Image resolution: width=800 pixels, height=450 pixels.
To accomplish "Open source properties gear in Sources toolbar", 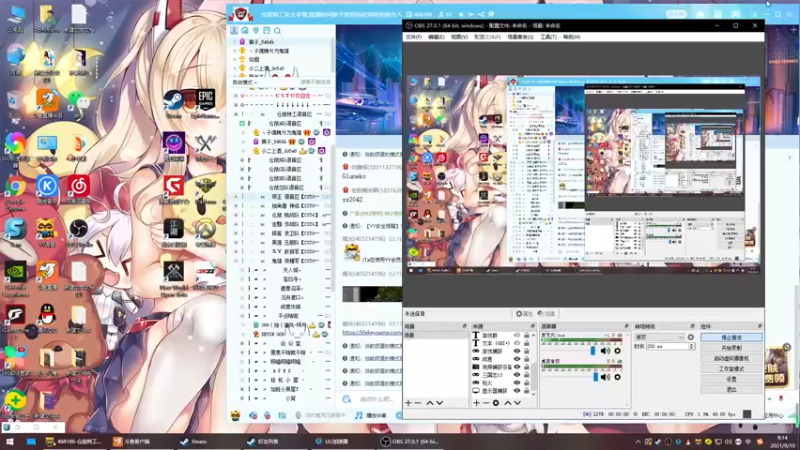I will (x=495, y=403).
